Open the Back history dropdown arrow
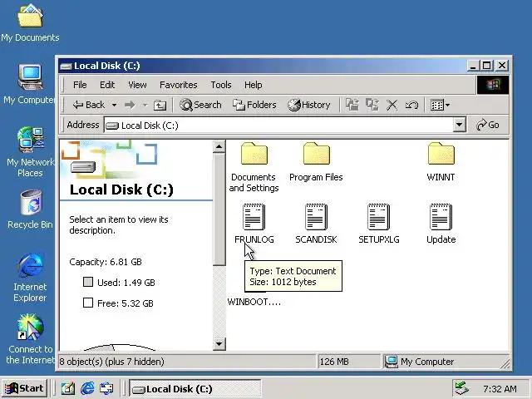This screenshot has width=532, height=399. [115, 106]
